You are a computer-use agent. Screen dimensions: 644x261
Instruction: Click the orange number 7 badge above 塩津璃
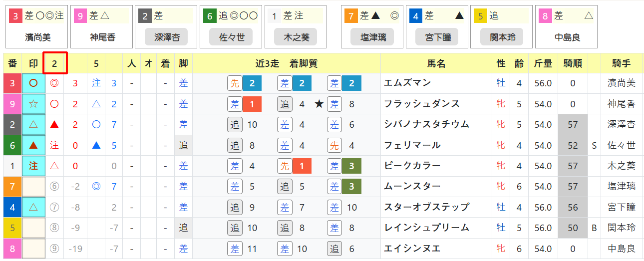click(x=352, y=16)
